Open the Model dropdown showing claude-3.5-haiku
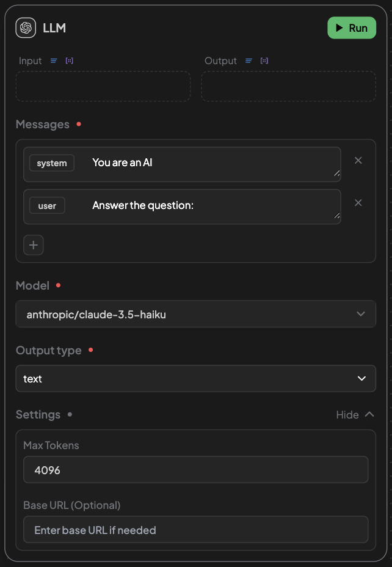 pos(196,314)
